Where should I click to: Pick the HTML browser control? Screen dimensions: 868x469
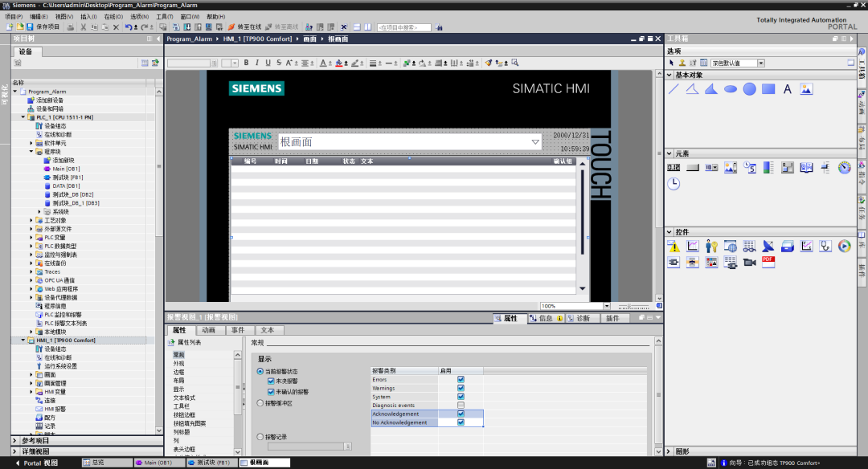coord(731,246)
